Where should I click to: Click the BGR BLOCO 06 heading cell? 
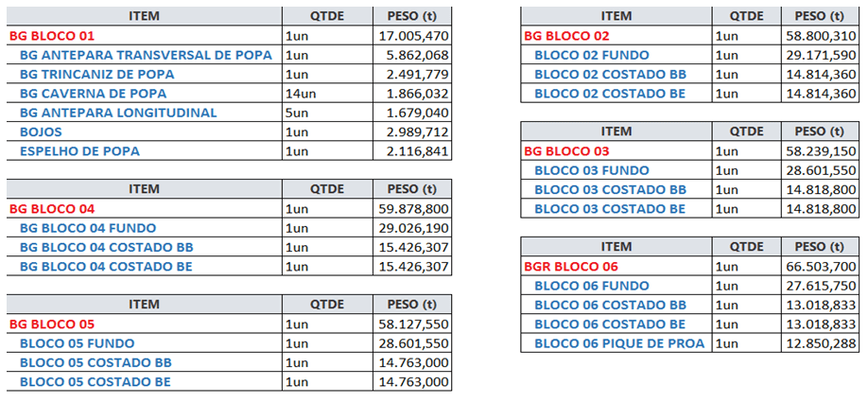pyautogui.click(x=616, y=266)
